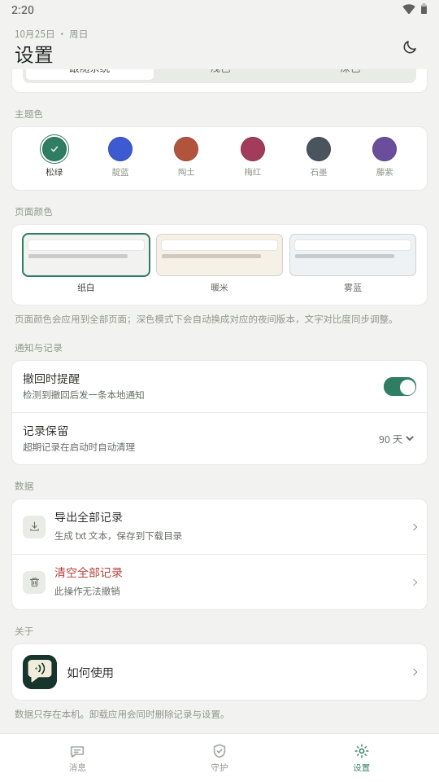Screen dimensions: 439x782
Task: Click the chevron on 清空全部记录 row
Action: 415,582
